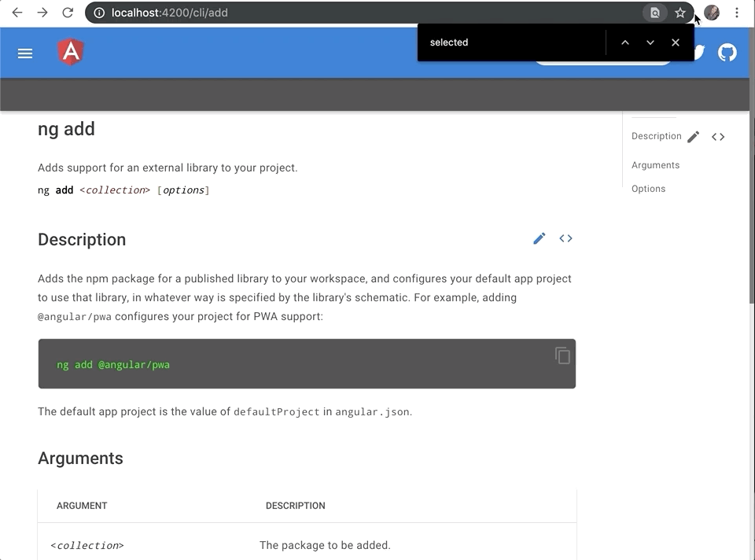Navigate to the Options section via TOC
This screenshot has height=560, width=755.
tap(648, 188)
